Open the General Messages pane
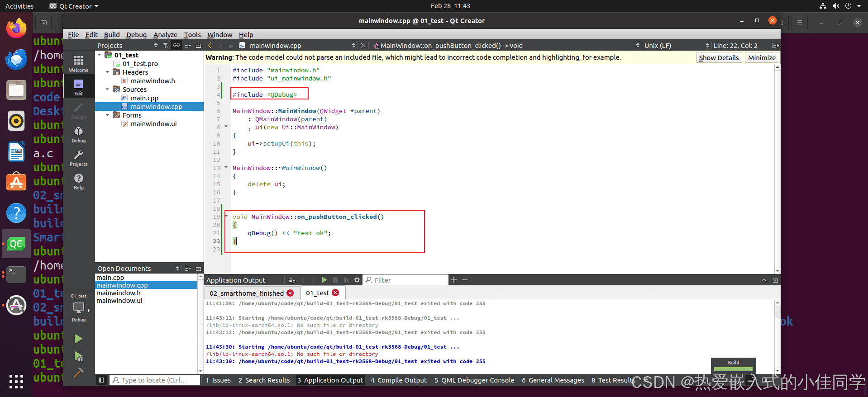This screenshot has width=868, height=397. tap(553, 380)
